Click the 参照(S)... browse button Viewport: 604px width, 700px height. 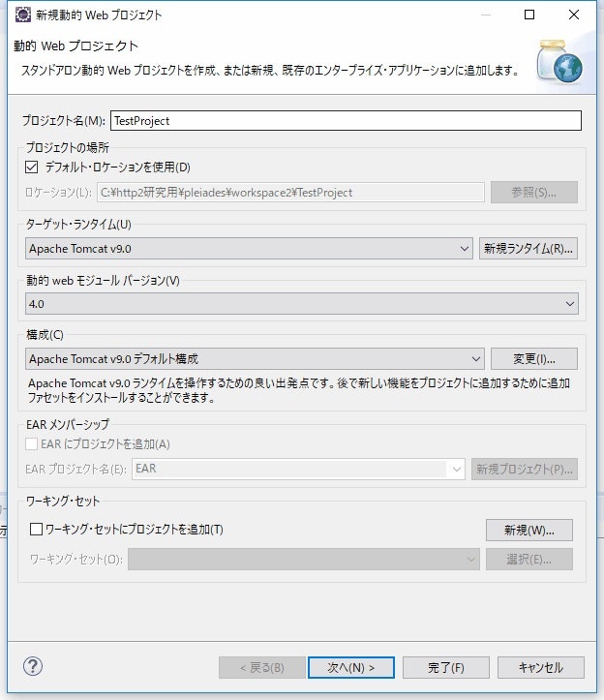[534, 193]
